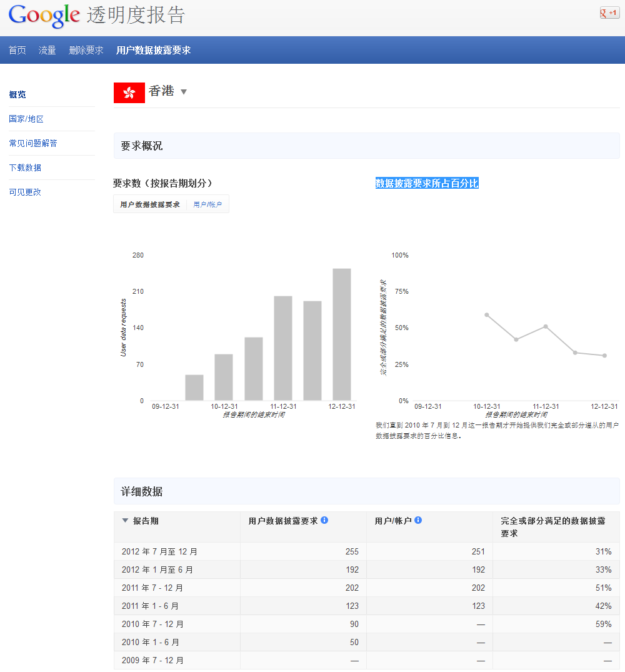Image resolution: width=625 pixels, height=672 pixels.
Task: Open the 国家/地区 sidebar link
Action: coord(26,119)
